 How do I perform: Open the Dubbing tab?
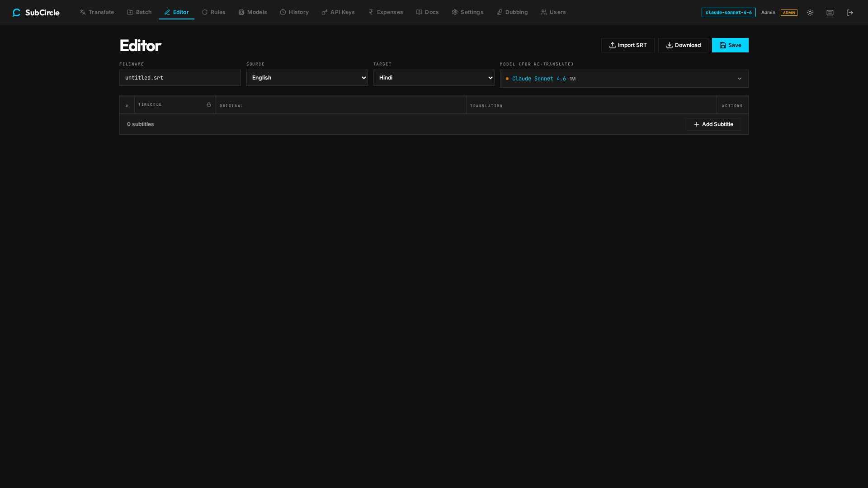pos(512,12)
